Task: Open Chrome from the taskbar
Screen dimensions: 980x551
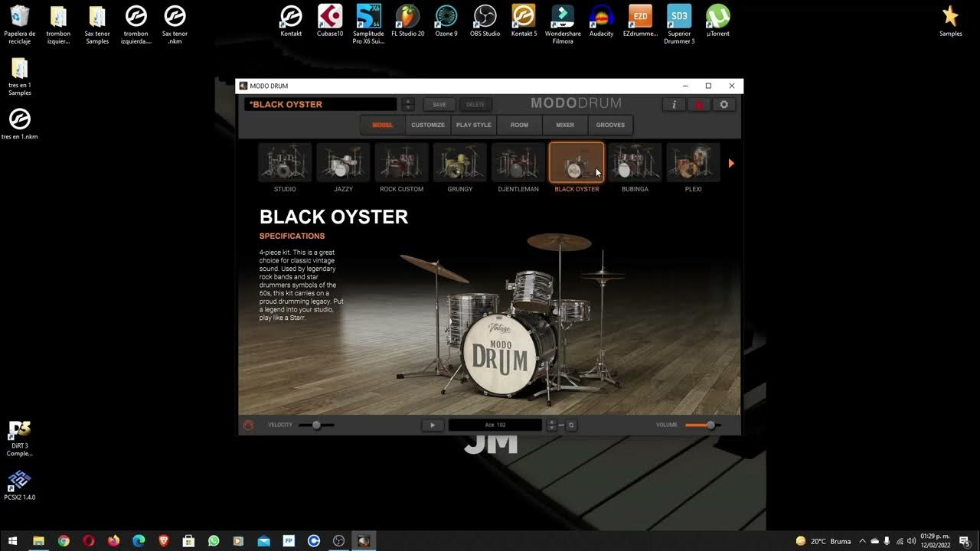Action: [x=64, y=541]
